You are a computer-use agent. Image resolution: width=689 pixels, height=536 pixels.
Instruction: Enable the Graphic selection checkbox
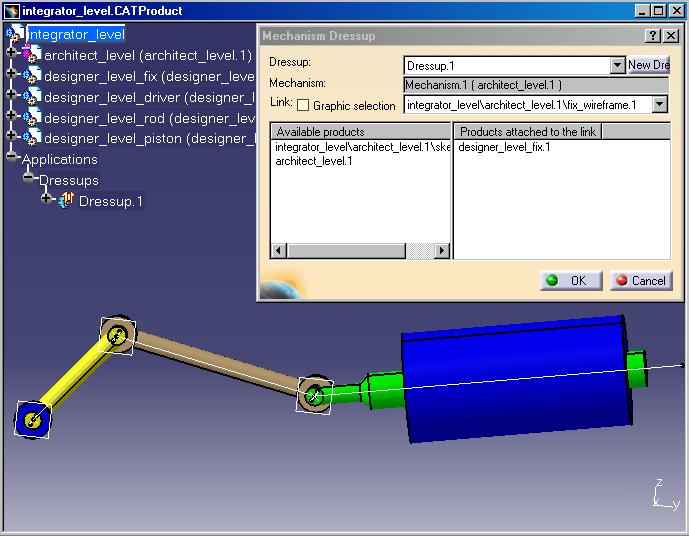click(x=303, y=106)
